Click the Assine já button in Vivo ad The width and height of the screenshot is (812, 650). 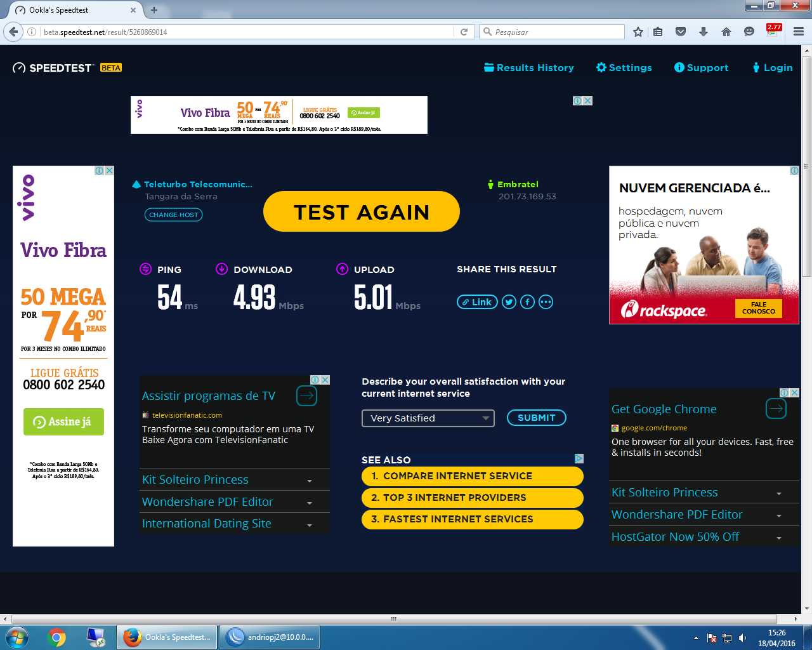(63, 421)
